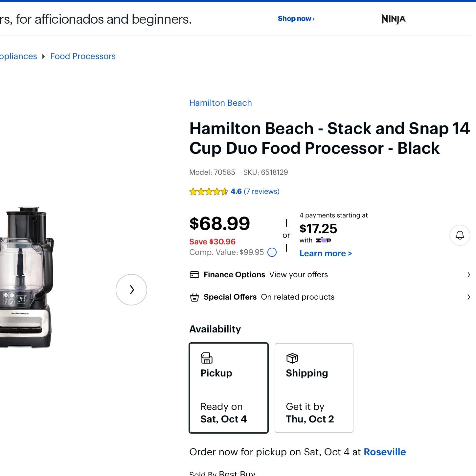Viewport: 476px width, 476px height.
Task: Open the 7 reviews link
Action: 261,192
